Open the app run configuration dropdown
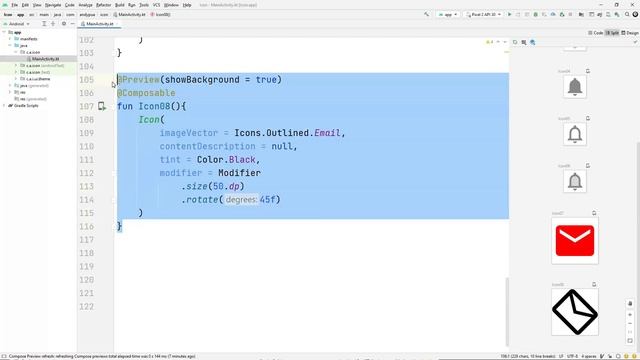Viewport: 640px width, 360px height. (448, 14)
